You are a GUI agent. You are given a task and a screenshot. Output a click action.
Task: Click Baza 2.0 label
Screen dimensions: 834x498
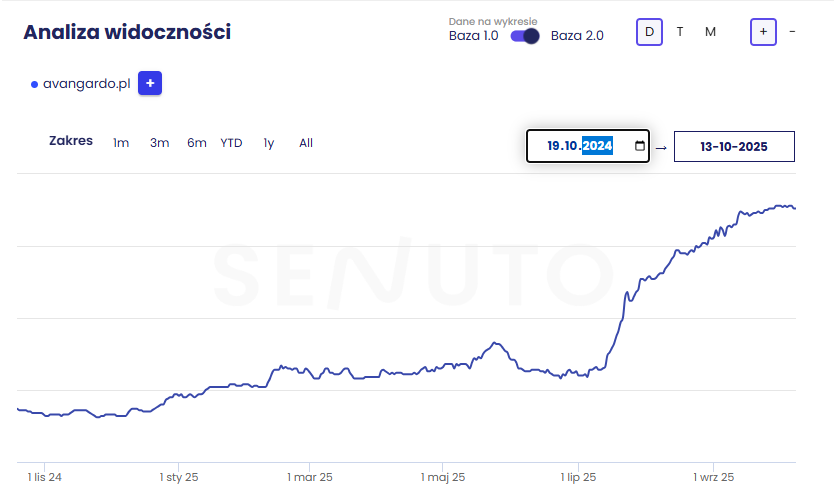point(577,36)
